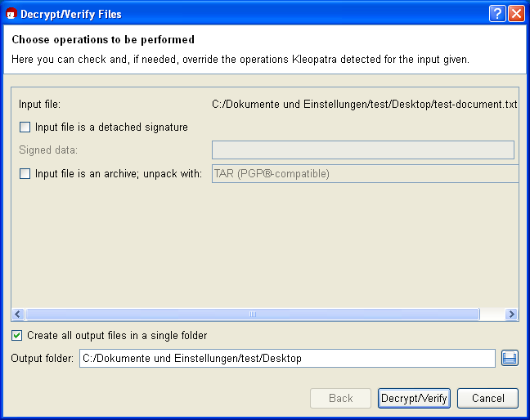Check Input file is a detached signature
Image resolution: width=530 pixels, height=420 pixels.
point(25,127)
